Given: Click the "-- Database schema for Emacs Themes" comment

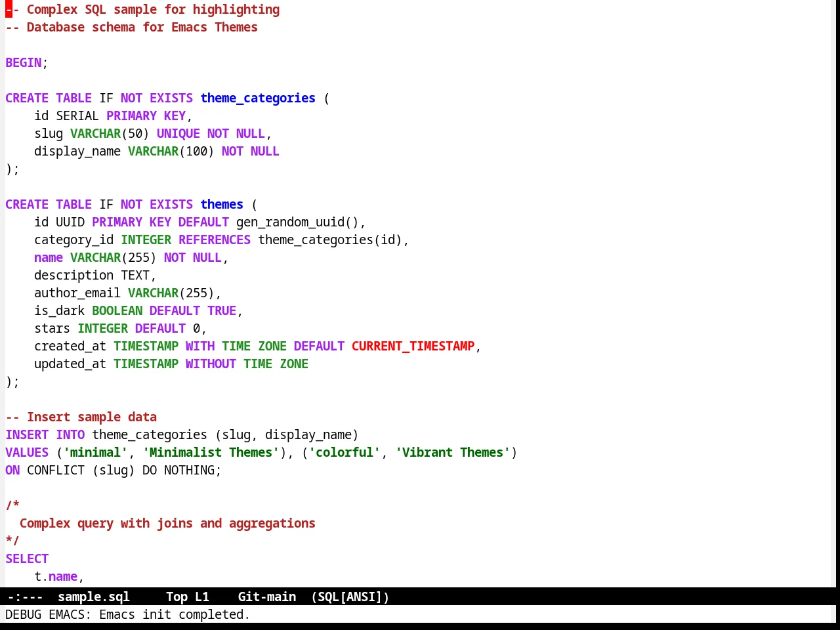Looking at the screenshot, I should click(132, 27).
